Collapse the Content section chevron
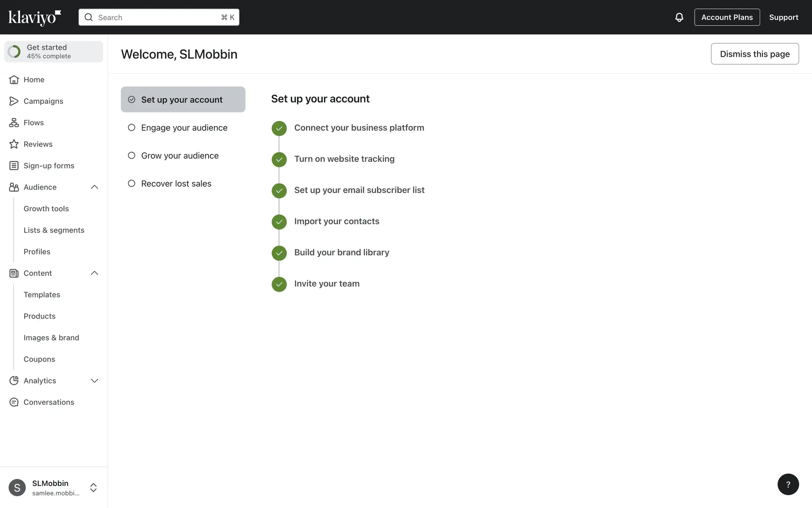The image size is (812, 508). [x=94, y=273]
